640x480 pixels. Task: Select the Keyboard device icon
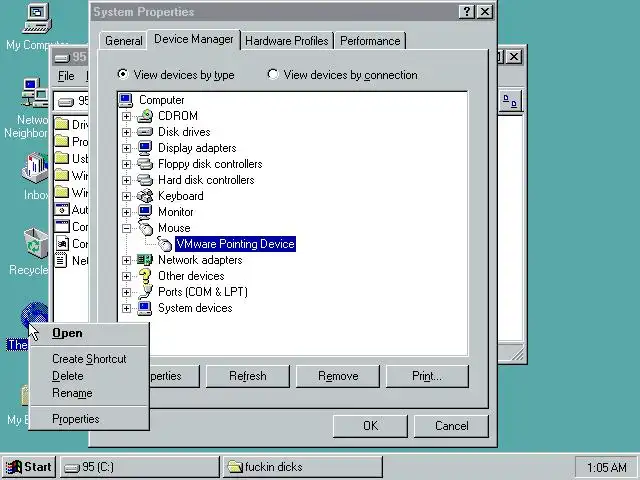145,196
